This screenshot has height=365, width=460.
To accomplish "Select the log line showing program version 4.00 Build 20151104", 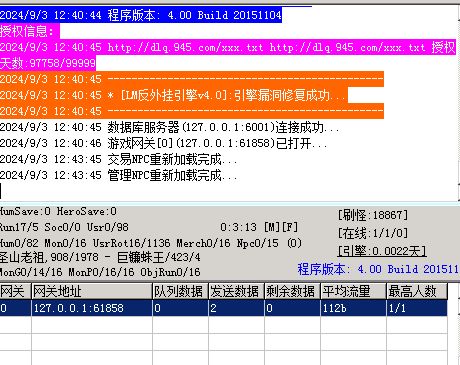I will tap(141, 15).
